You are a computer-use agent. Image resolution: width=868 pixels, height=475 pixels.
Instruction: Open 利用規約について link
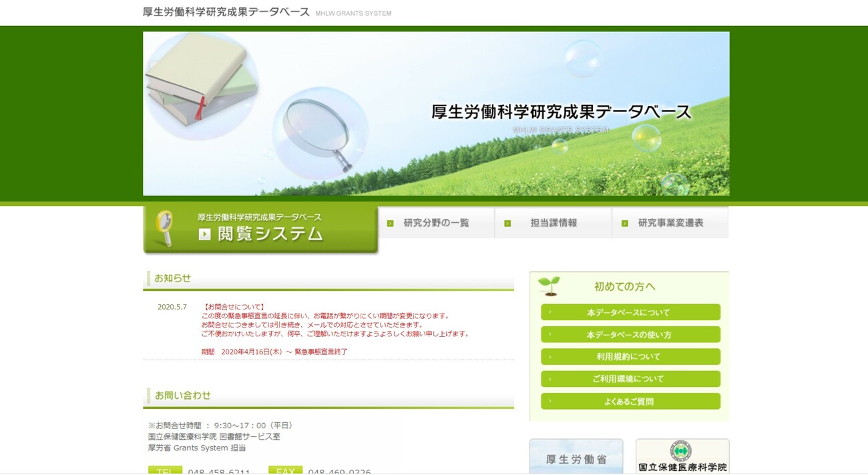coord(630,356)
